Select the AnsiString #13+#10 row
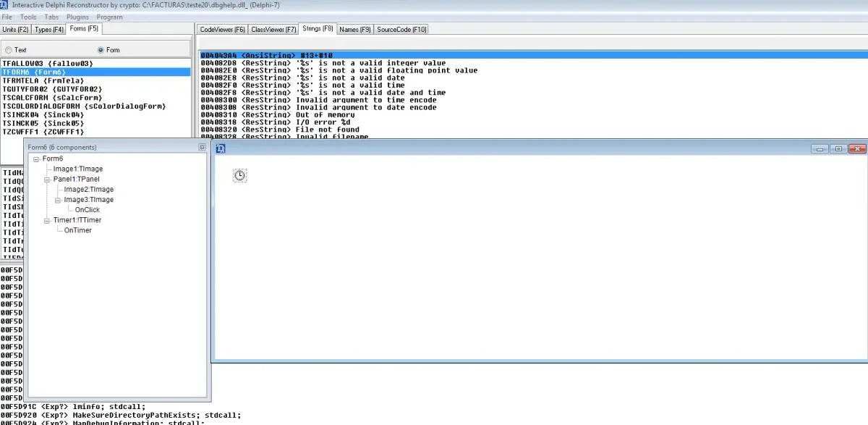This screenshot has width=868, height=425. point(533,56)
